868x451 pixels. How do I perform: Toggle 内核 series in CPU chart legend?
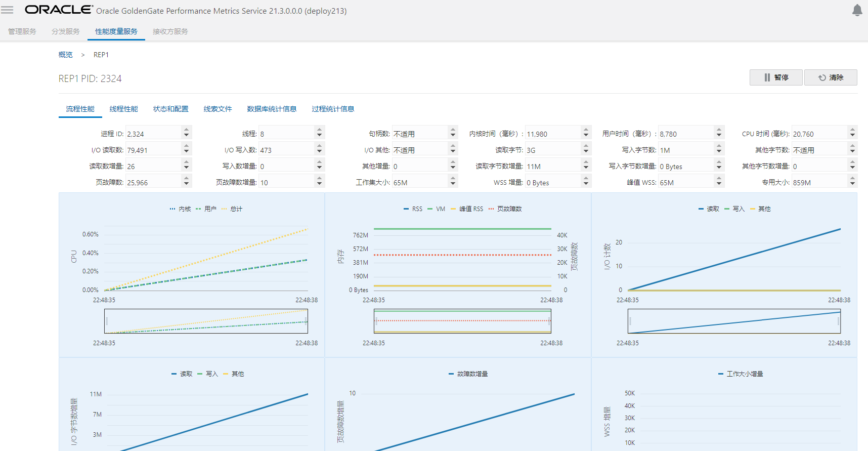(181, 209)
